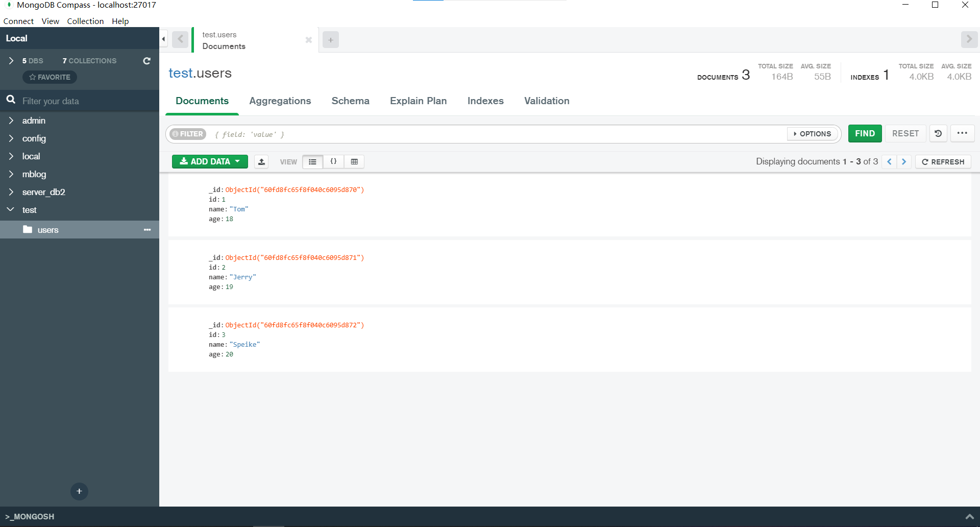
Task: Click the REFRESH documents button
Action: (943, 162)
